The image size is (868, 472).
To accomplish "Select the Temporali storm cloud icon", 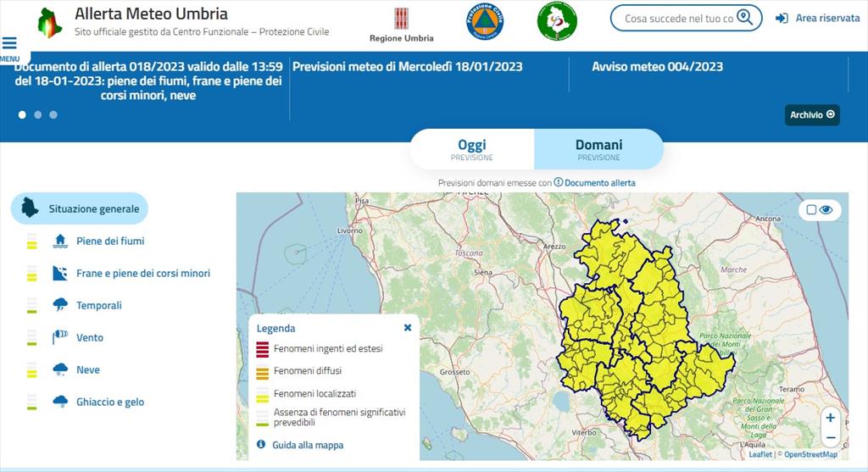I will pos(60,305).
